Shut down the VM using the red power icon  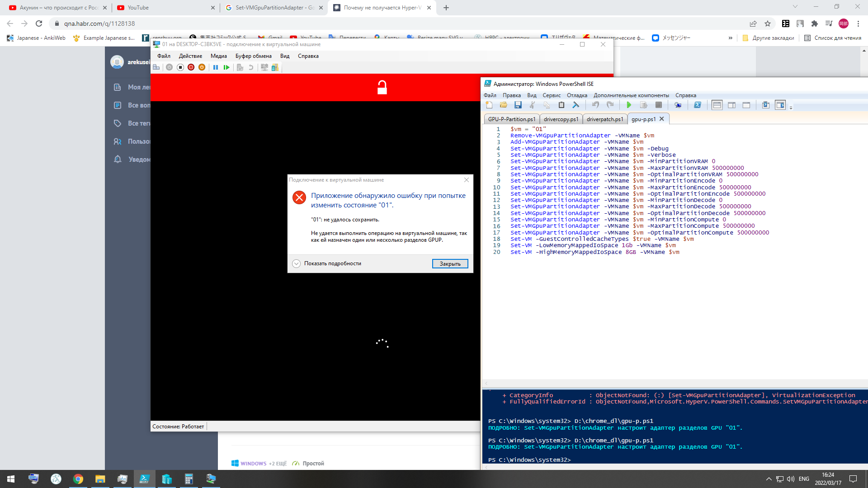point(191,67)
